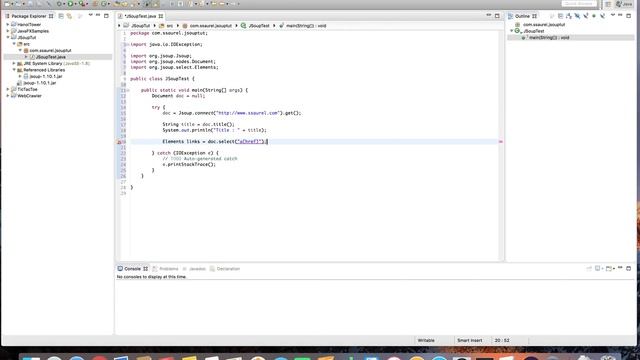Viewport: 640px width, 360px height.
Task: Click red error mark in overview ruler
Action: pyautogui.click(x=501, y=142)
